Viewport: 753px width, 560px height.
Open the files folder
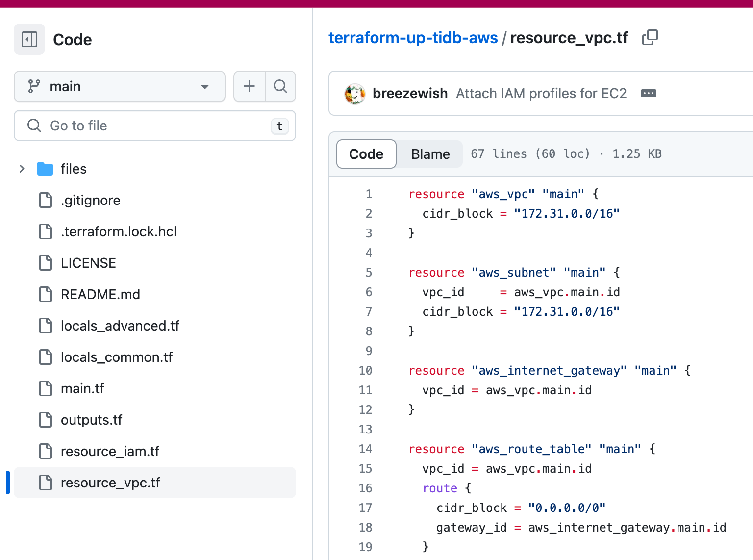pos(74,169)
